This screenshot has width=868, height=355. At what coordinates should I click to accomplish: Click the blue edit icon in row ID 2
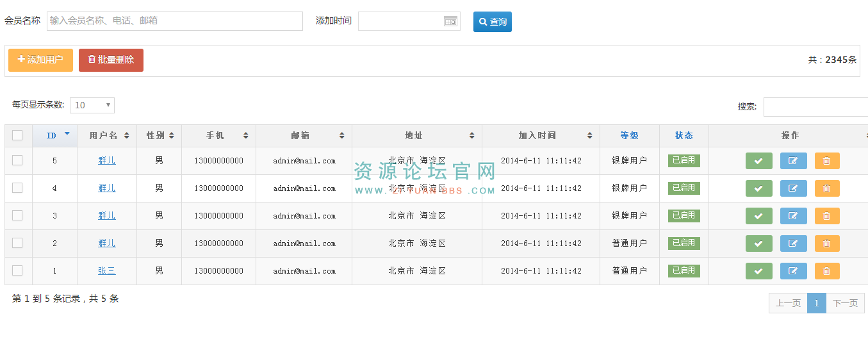(x=793, y=244)
